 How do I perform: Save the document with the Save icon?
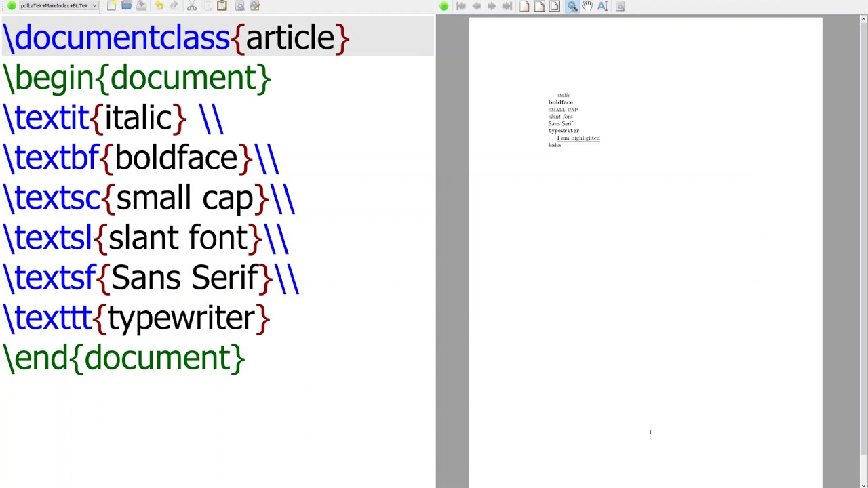[141, 5]
